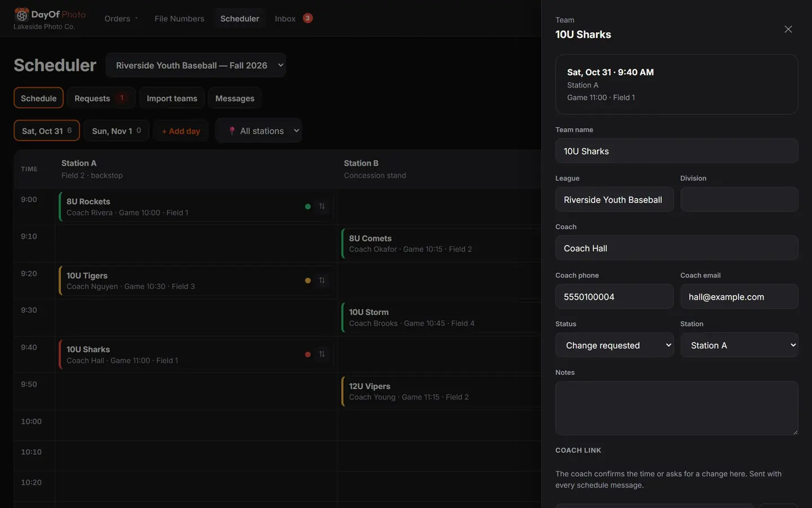Open the Messages tab
812x508 pixels.
[235, 98]
